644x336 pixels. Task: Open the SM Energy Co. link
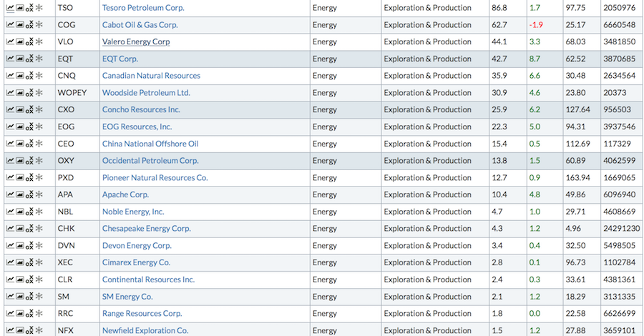point(127,296)
